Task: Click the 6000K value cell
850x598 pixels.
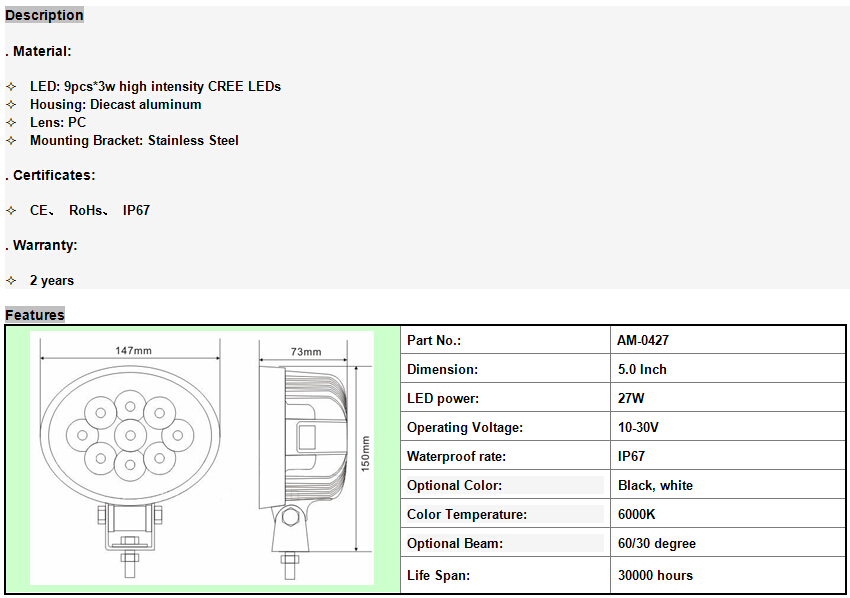Action: 727,514
